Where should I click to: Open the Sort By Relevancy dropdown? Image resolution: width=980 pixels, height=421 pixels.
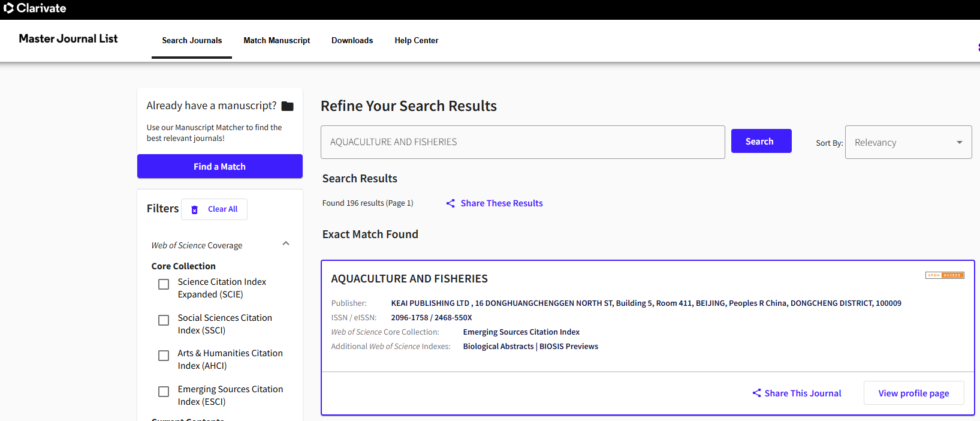click(x=908, y=142)
